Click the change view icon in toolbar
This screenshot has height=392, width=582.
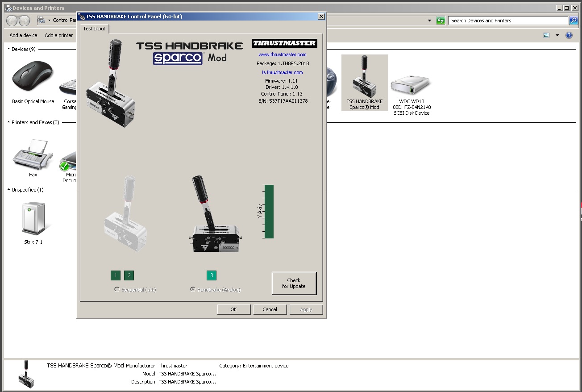tap(546, 35)
